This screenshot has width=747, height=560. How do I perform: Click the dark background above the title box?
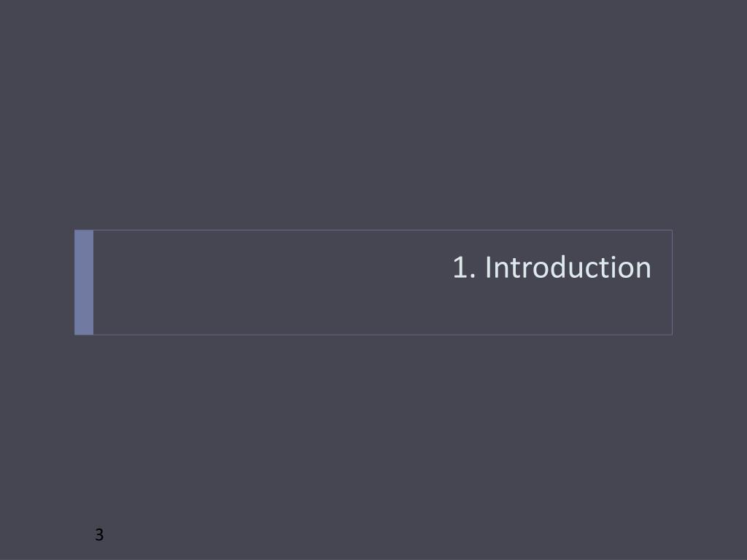pos(373,114)
